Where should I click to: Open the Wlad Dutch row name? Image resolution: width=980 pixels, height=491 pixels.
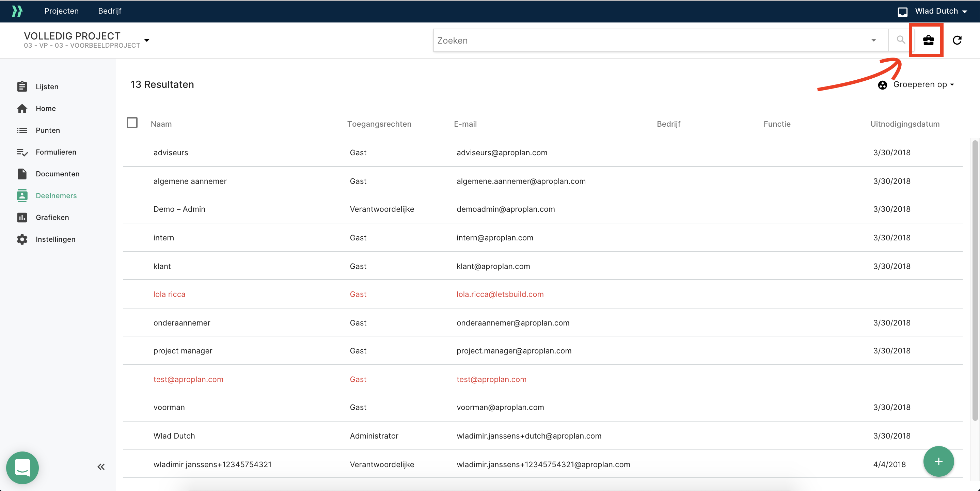174,436
